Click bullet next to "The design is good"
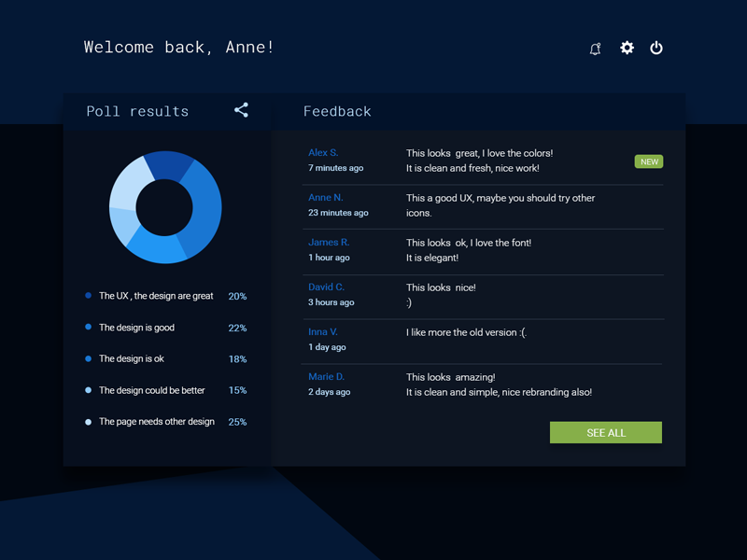 click(89, 328)
